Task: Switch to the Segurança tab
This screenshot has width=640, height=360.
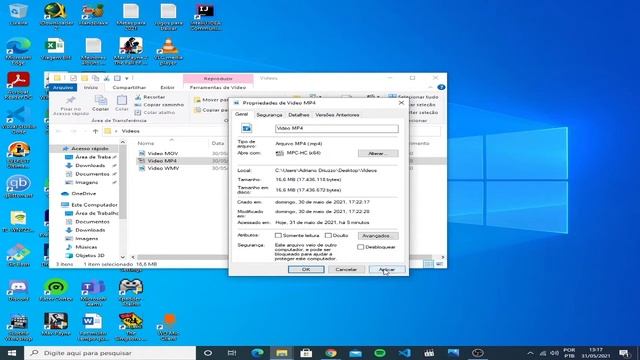Action: coord(269,115)
